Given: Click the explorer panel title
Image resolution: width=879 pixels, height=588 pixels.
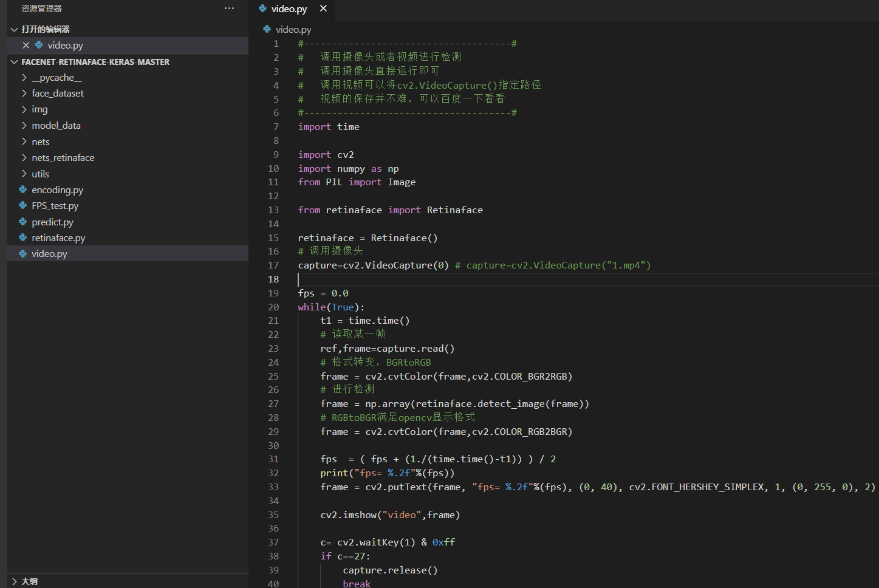Looking at the screenshot, I should pyautogui.click(x=41, y=9).
